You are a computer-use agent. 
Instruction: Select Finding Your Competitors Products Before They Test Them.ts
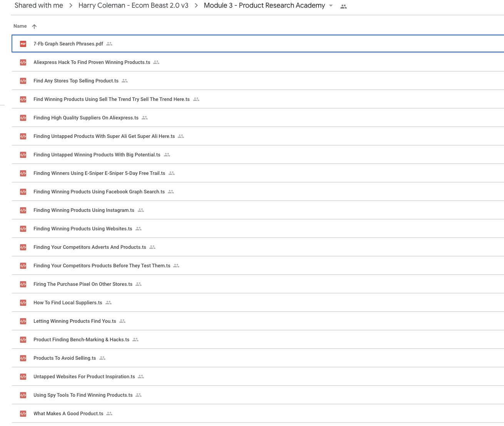click(258, 266)
